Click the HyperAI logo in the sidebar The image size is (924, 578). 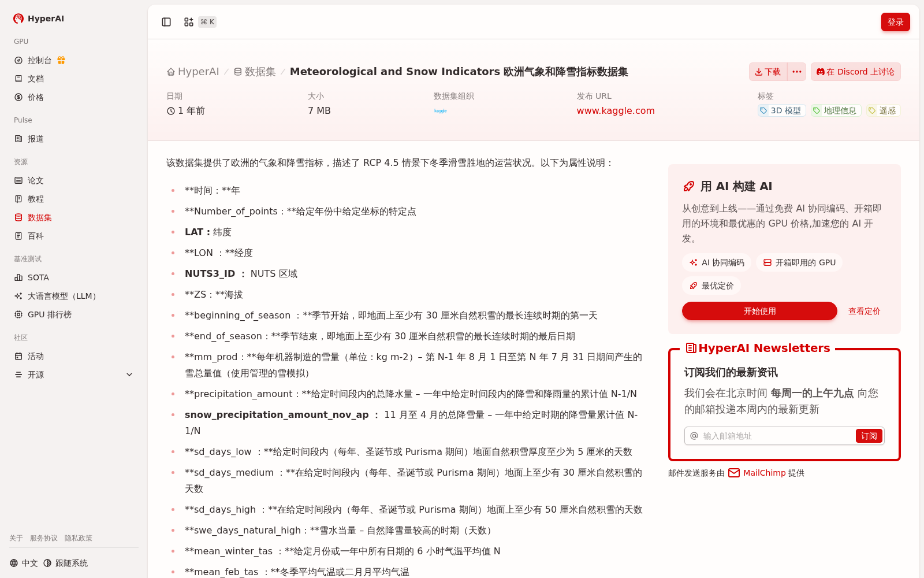click(39, 18)
